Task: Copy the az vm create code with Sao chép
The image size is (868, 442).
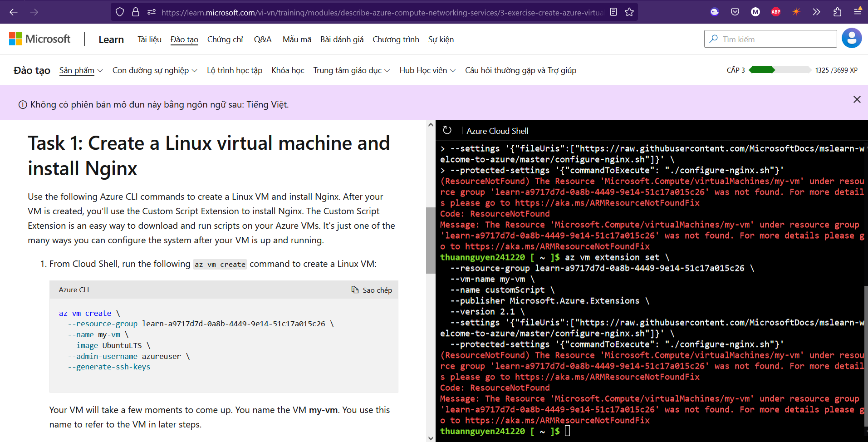Action: click(x=372, y=290)
